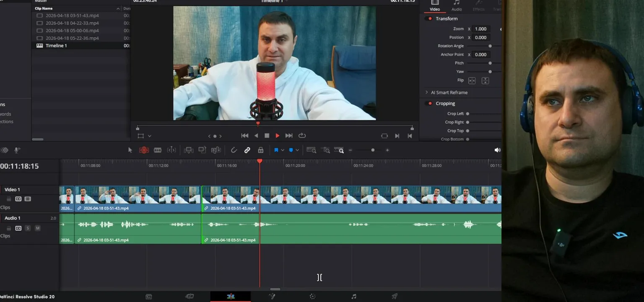Open the Video inspector tab
This screenshot has height=302, width=644.
click(x=435, y=5)
